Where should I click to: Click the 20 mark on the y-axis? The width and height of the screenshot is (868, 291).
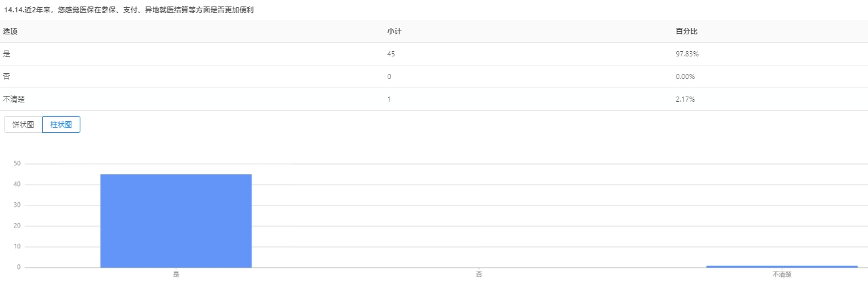click(18, 226)
